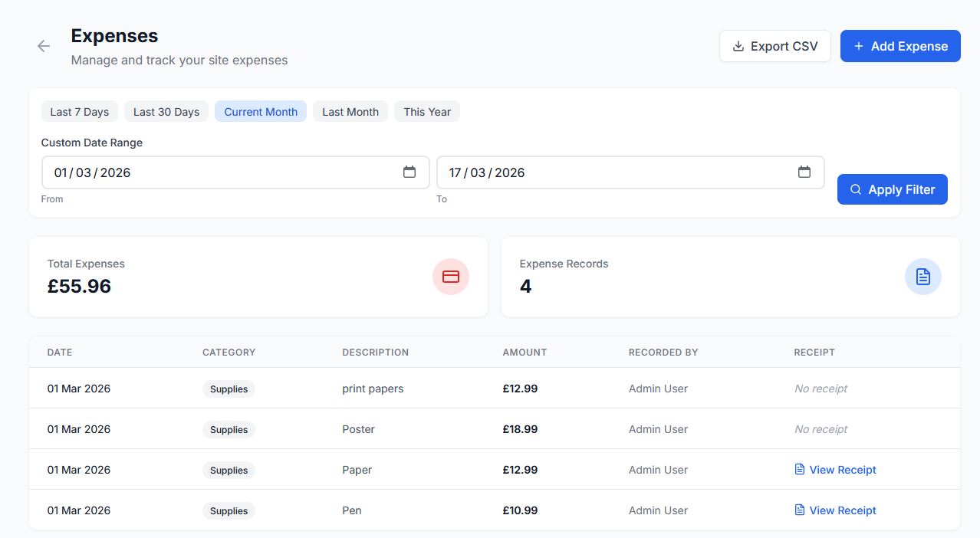This screenshot has height=538, width=980.
Task: Click the back arrow beside Expenses
Action: (x=44, y=46)
